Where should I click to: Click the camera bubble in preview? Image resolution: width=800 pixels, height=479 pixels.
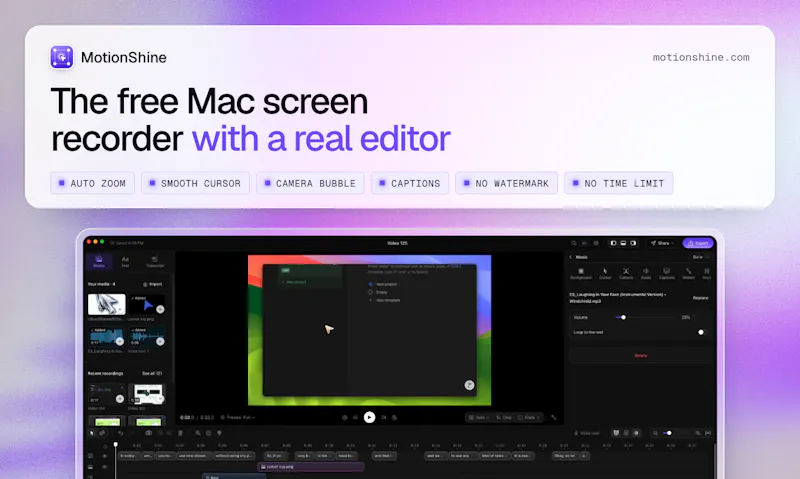coord(469,385)
